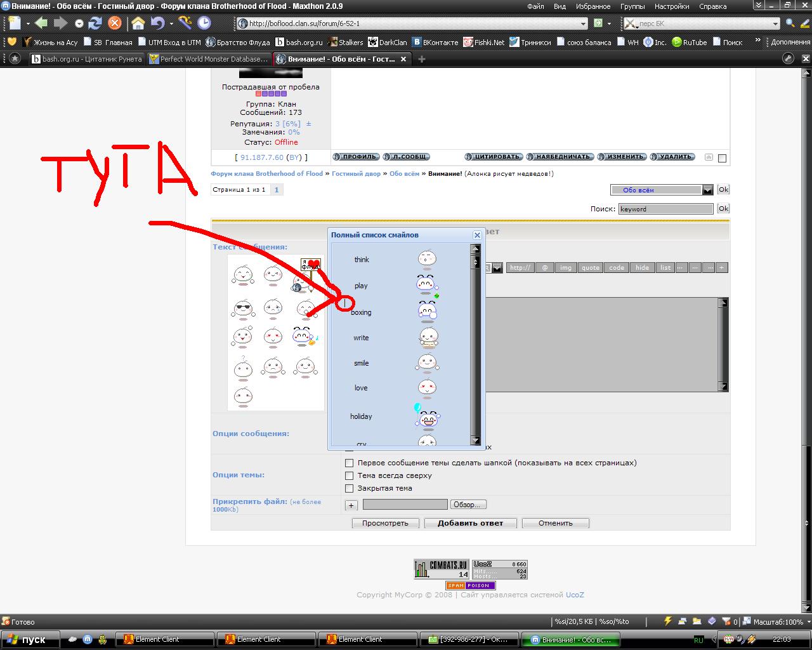This screenshot has width=812, height=650.
Task: Pick the 'holiday' balloon smiley in the list
Action: pyautogui.click(x=427, y=416)
